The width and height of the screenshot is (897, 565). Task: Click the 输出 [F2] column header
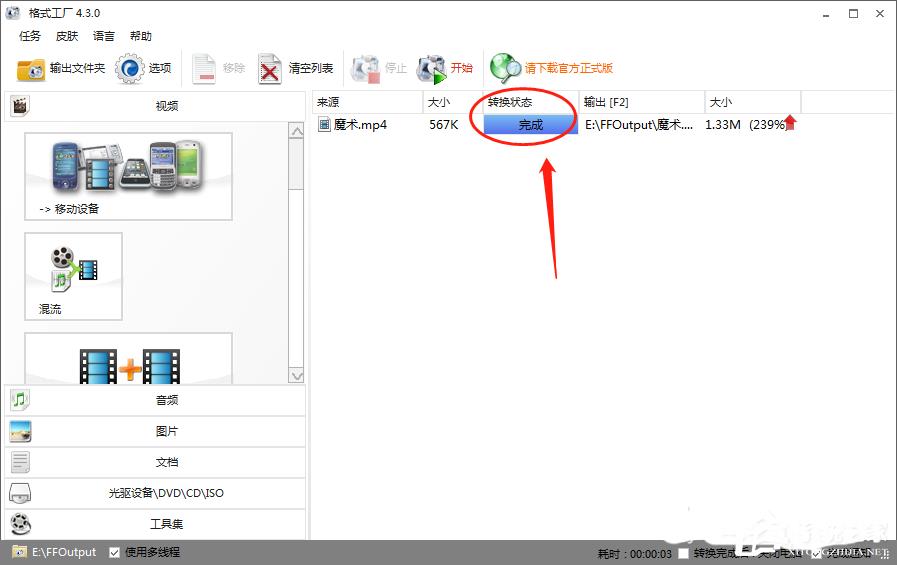pos(642,102)
